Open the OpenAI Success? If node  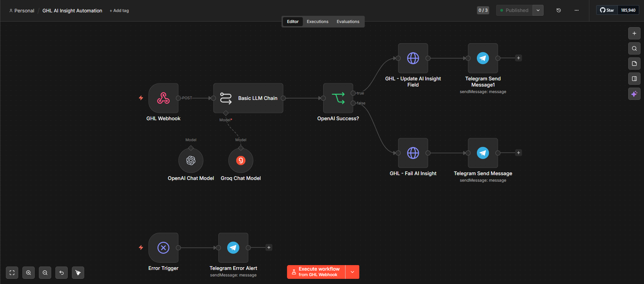click(338, 98)
